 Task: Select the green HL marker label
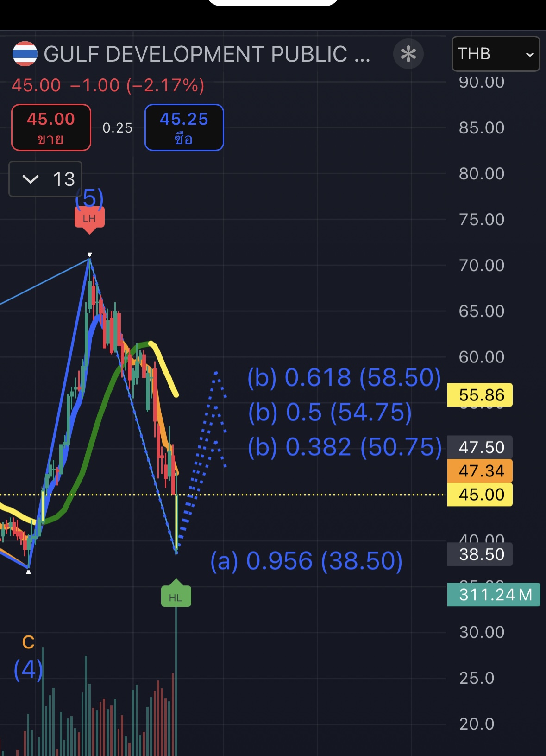pyautogui.click(x=176, y=594)
